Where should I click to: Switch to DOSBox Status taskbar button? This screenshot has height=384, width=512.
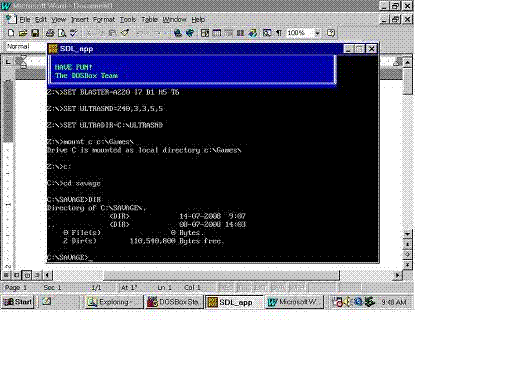174,302
